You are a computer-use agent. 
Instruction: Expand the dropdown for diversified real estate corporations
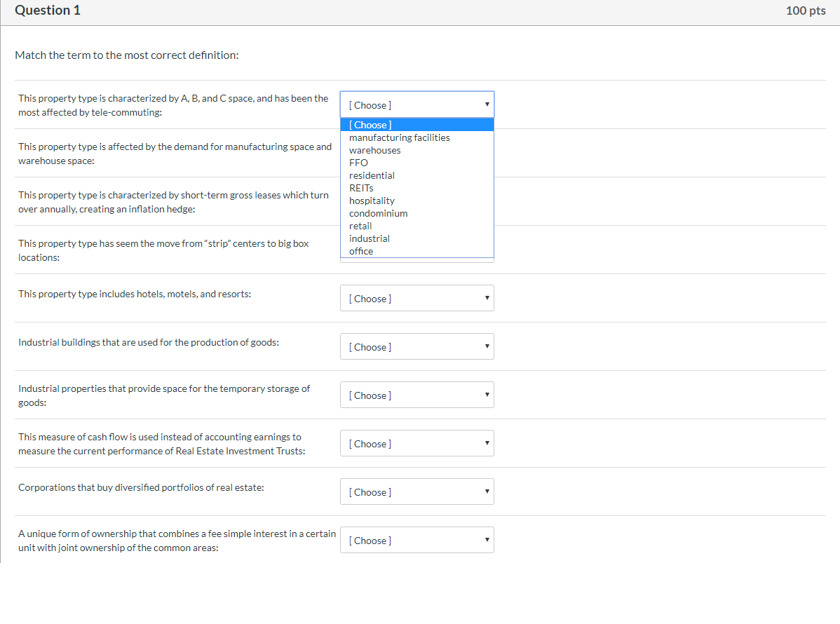click(416, 491)
